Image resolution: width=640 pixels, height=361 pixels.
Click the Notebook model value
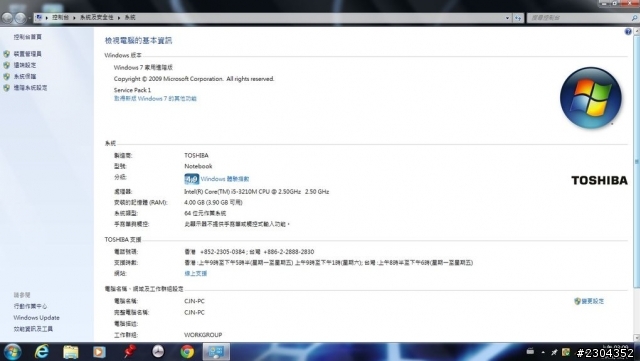(x=198, y=166)
